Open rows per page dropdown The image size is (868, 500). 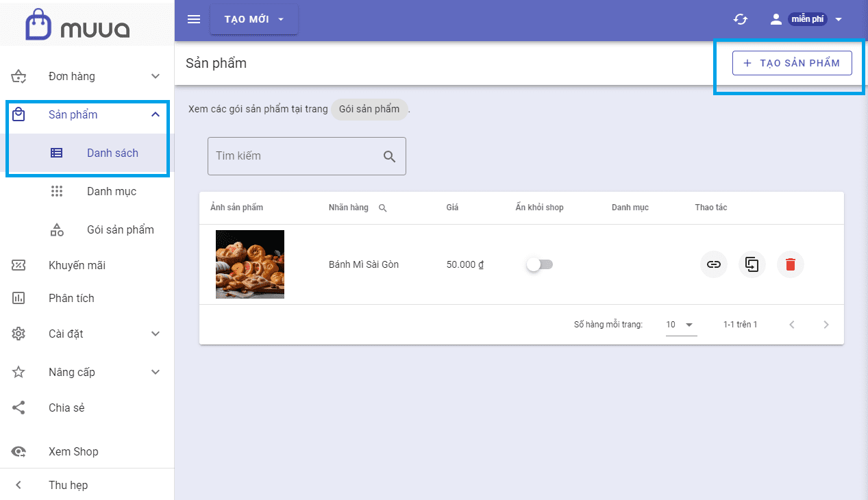[681, 325]
